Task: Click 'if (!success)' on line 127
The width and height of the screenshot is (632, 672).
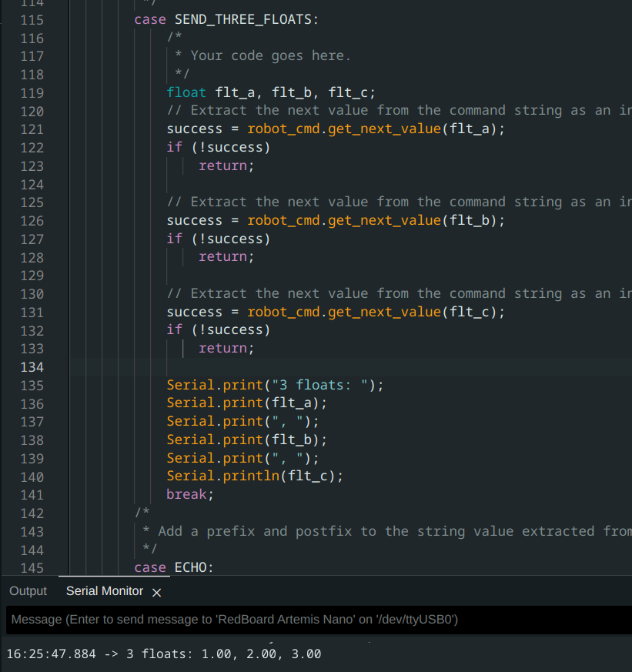Action: coord(219,239)
